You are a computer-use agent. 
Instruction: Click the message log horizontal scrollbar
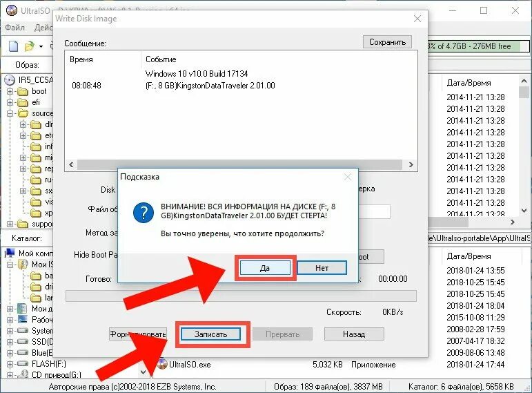[241, 165]
